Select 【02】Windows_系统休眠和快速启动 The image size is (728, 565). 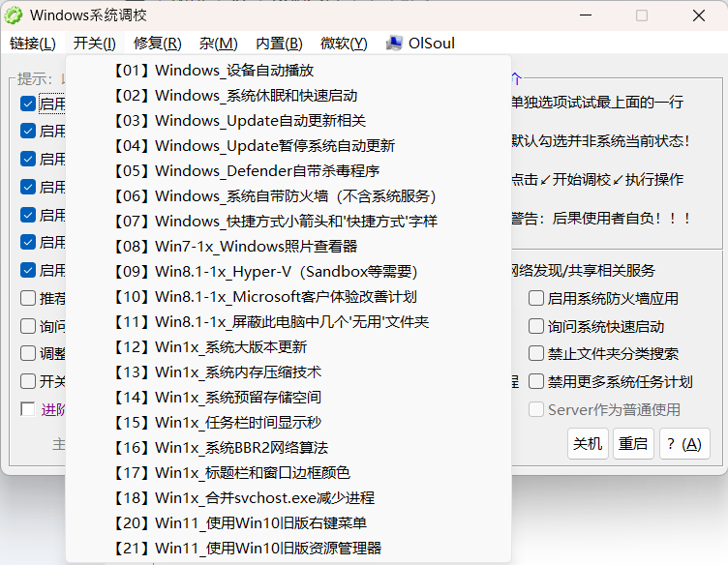[288, 96]
